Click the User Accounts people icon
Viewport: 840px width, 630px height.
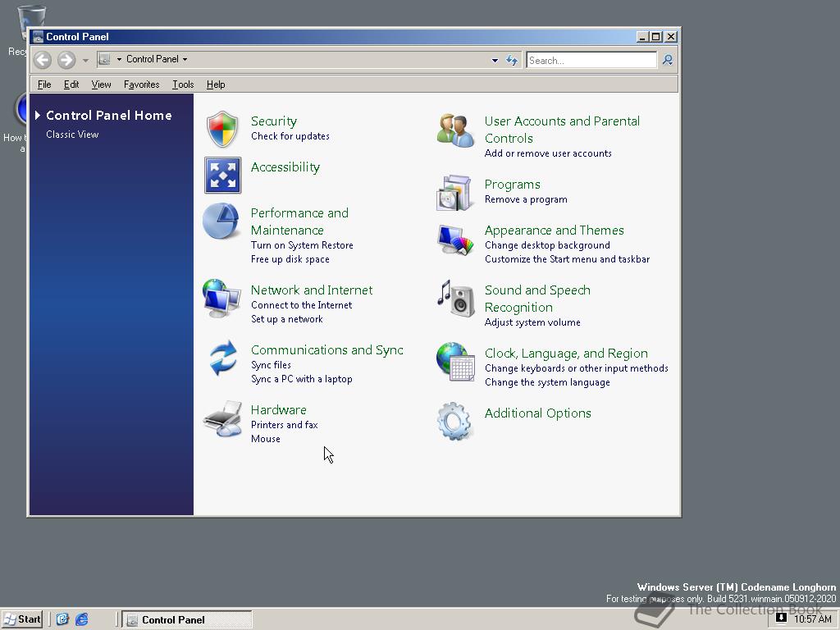455,130
